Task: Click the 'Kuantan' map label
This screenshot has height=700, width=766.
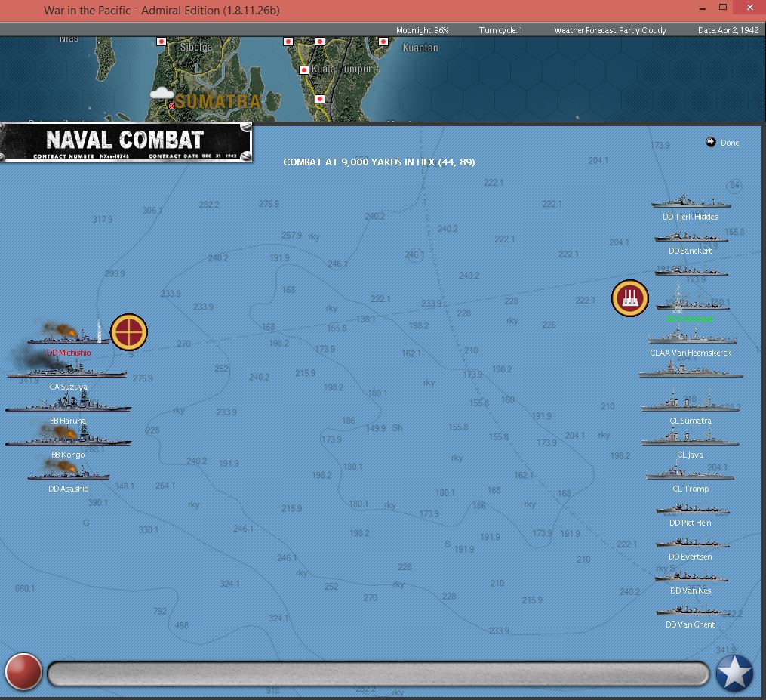Action: (420, 48)
